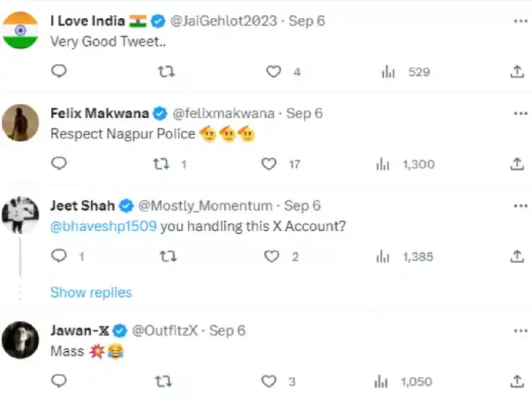532x399 pixels.
Task: View analytics showing 1,300 views
Action: pos(405,165)
